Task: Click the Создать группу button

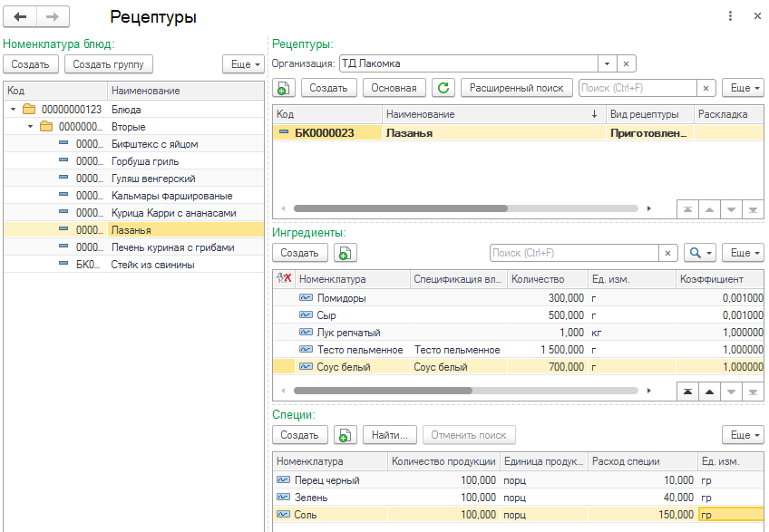Action: pyautogui.click(x=109, y=64)
